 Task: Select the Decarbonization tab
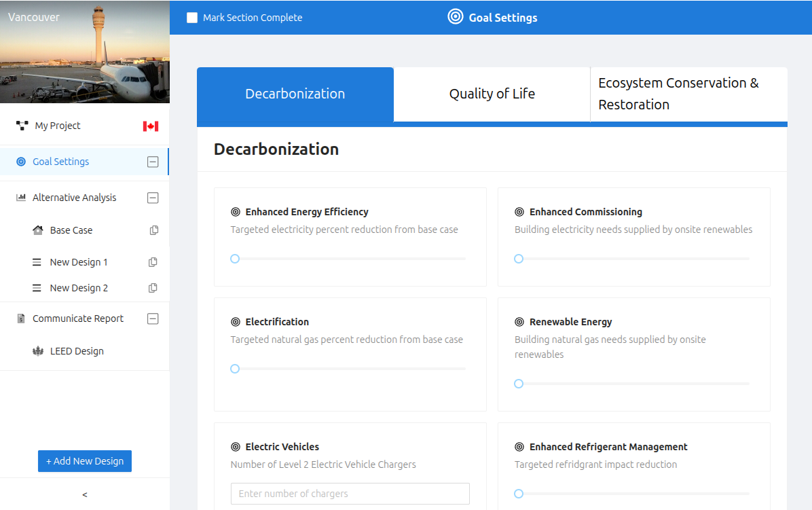(x=295, y=94)
